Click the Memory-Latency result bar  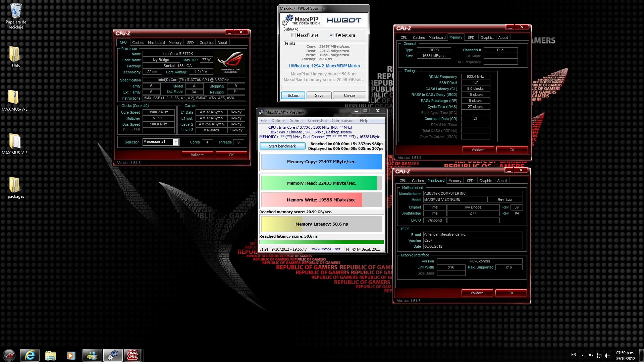click(x=321, y=224)
